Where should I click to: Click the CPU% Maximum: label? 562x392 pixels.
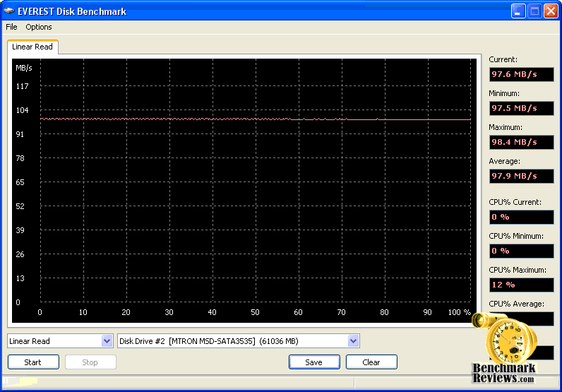518,270
